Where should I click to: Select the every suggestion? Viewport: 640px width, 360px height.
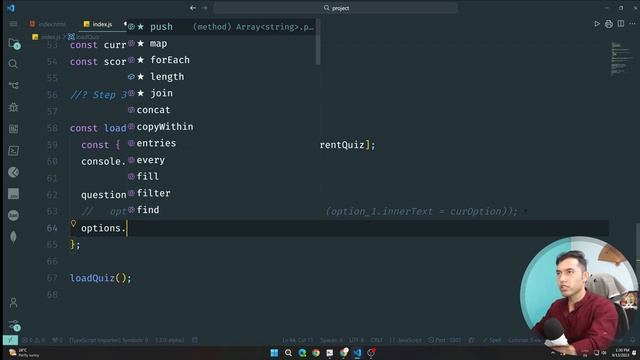(x=221, y=160)
